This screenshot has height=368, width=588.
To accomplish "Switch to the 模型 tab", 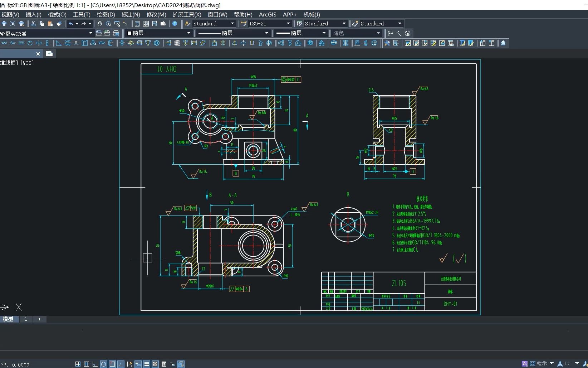I will click(x=8, y=319).
